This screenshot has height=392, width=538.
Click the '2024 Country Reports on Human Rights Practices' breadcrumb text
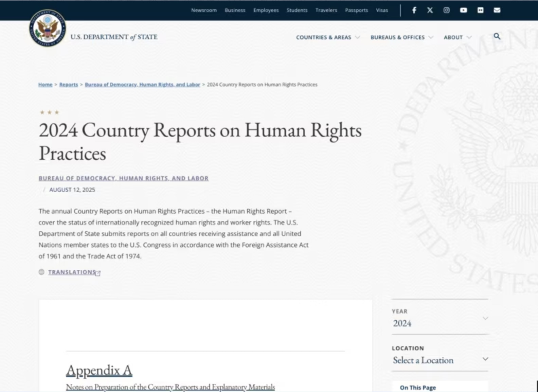click(x=262, y=85)
